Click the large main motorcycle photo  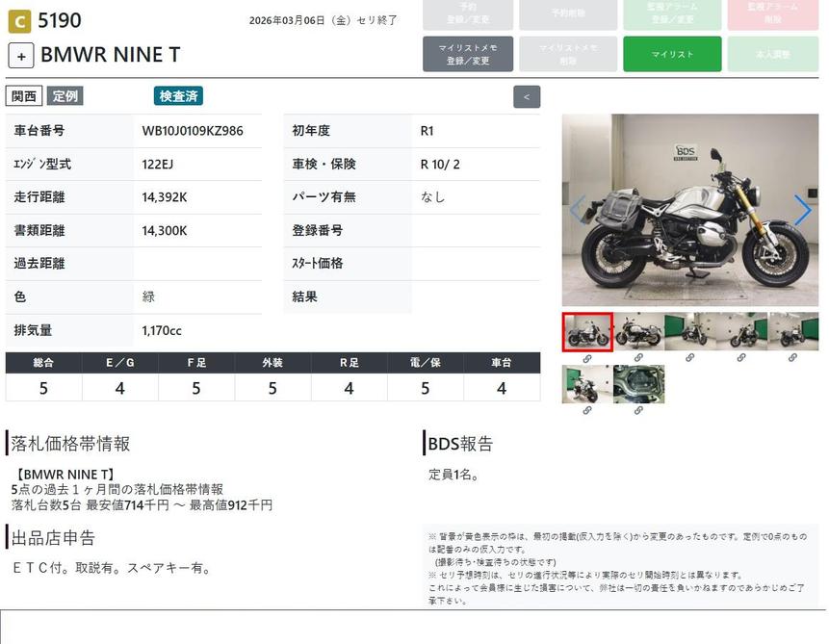point(689,210)
